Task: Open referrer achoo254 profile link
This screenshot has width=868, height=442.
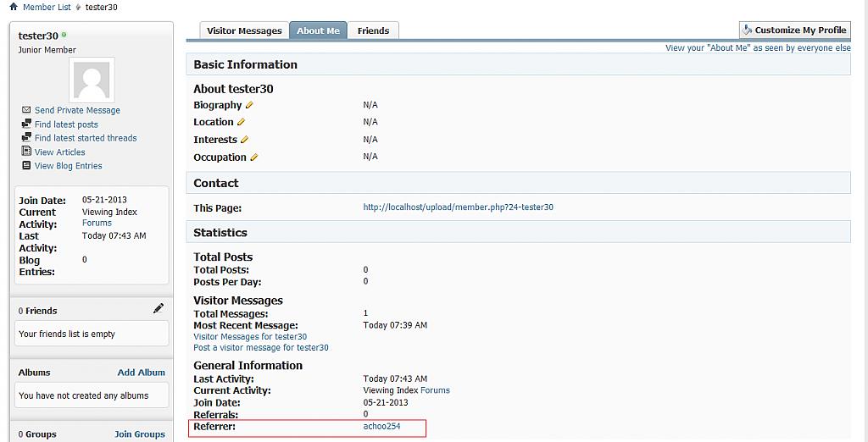Action: 381,427
